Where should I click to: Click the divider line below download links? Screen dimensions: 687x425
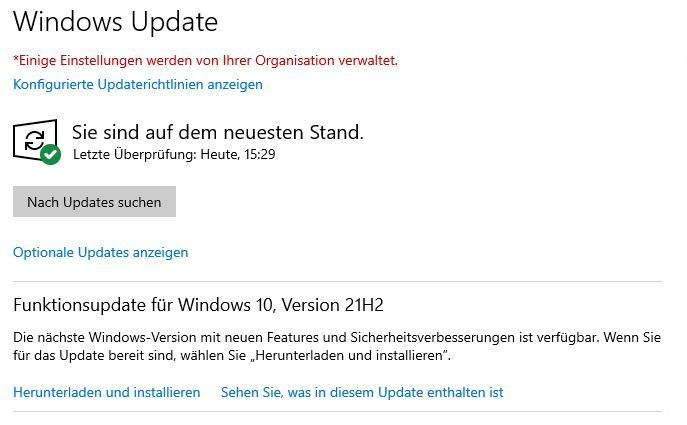[337, 411]
